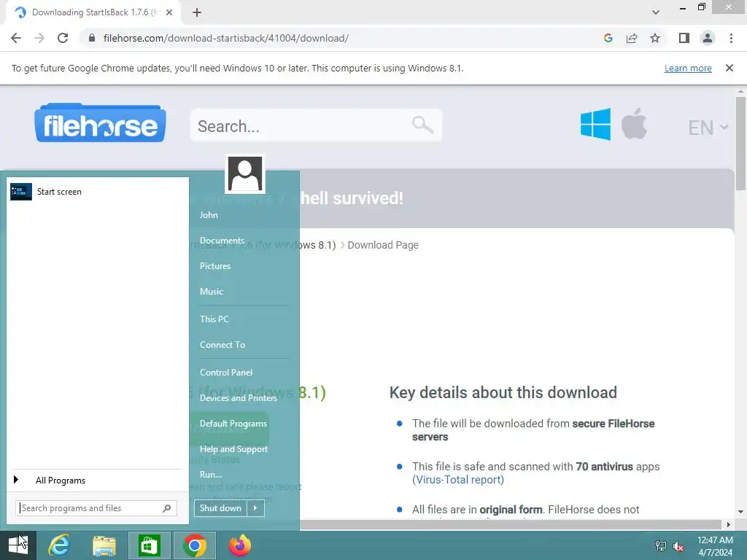The width and height of the screenshot is (747, 560).
Task: Open Start screen entry
Action: (x=98, y=192)
